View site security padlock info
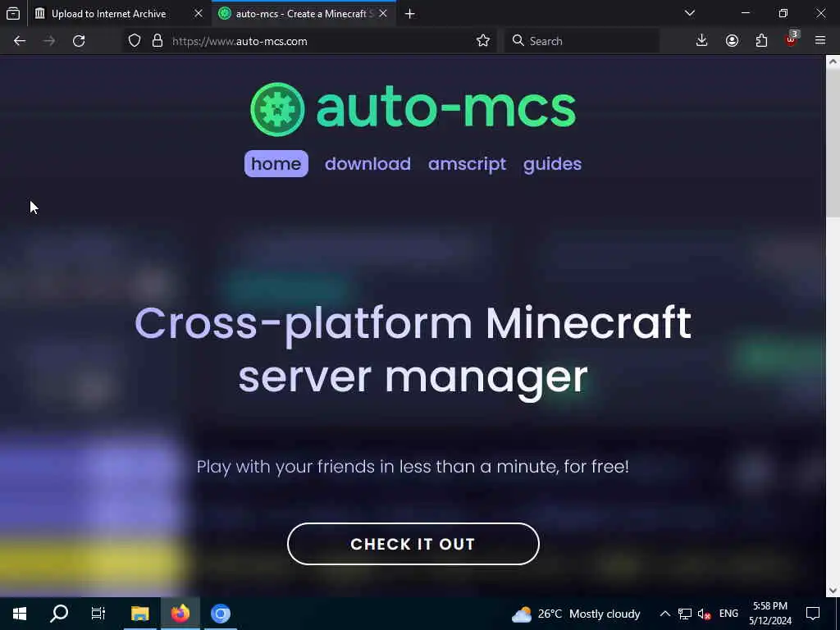The image size is (840, 630). click(157, 41)
